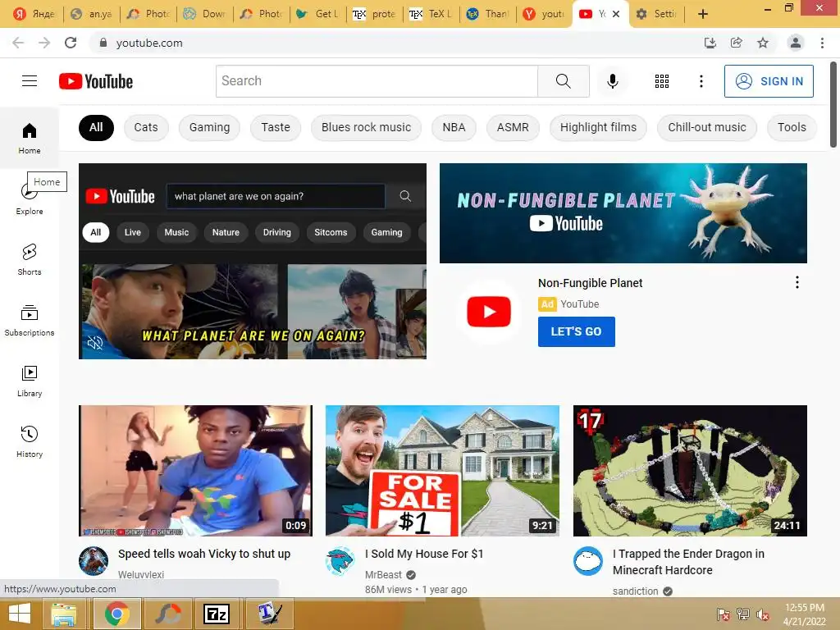Open the YouTube apps grid
The height and width of the screenshot is (630, 840).
click(x=662, y=81)
